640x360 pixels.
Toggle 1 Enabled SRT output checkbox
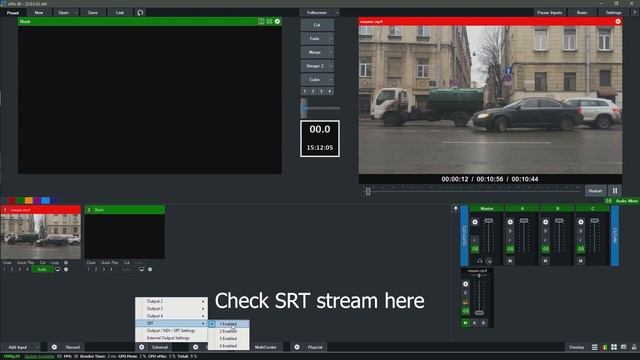pos(211,324)
